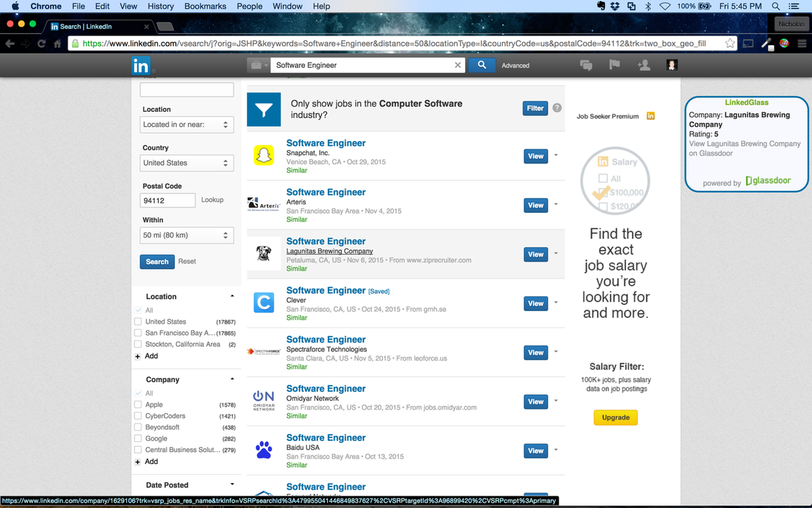Click the sidebar Search button
812x508 pixels.
tap(157, 262)
